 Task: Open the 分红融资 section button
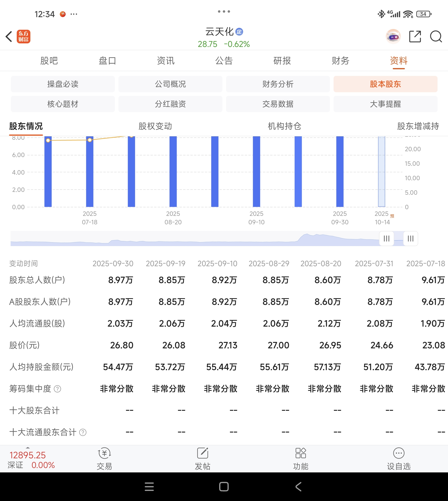pyautogui.click(x=170, y=104)
